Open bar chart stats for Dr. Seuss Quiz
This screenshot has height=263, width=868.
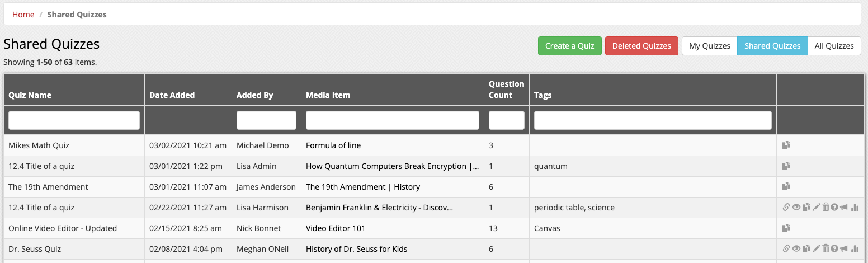[855, 249]
